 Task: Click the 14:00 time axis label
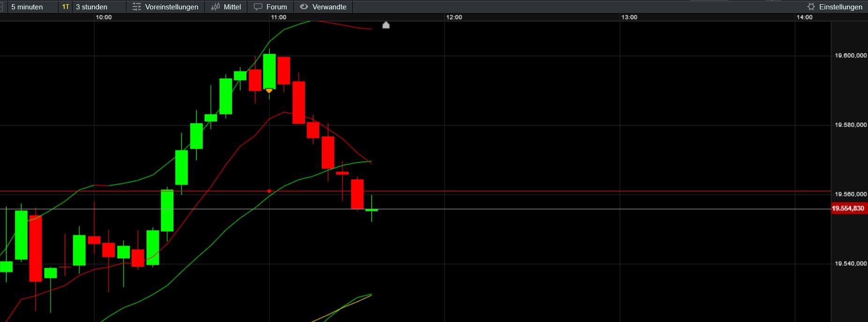804,17
